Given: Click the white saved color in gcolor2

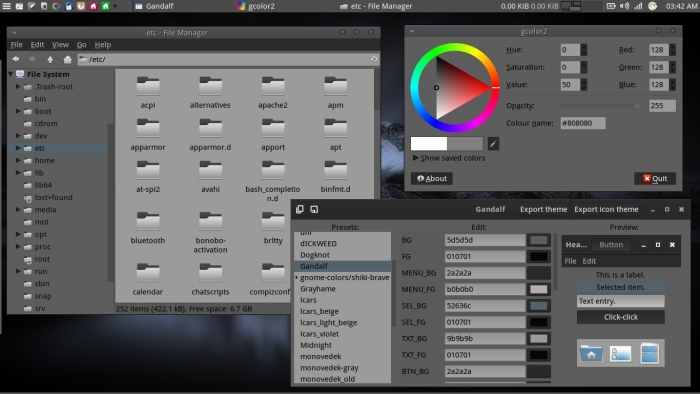Looking at the screenshot, I should point(429,144).
